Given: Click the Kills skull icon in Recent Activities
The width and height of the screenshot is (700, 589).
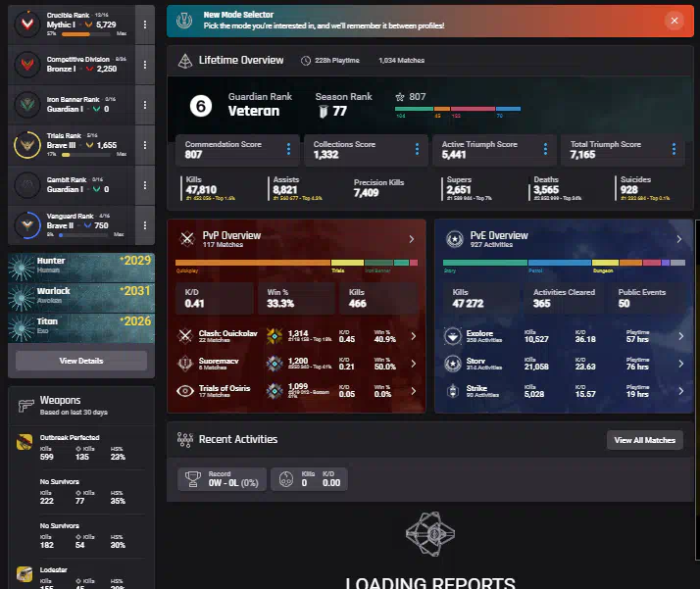Looking at the screenshot, I should (x=286, y=479).
